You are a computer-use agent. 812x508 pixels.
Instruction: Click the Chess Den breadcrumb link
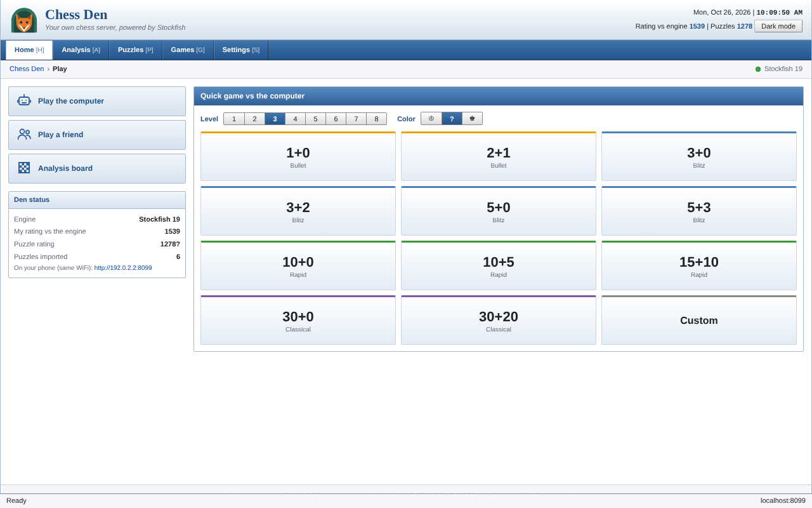coord(27,69)
